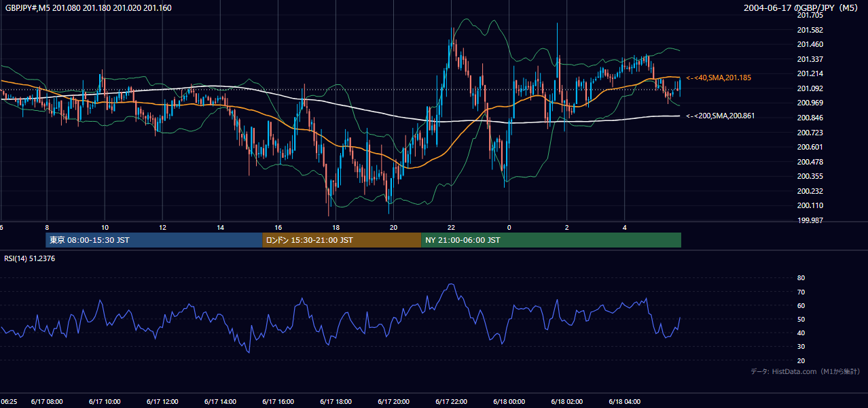
Task: Click RSI axis level 80
Action: [801, 278]
